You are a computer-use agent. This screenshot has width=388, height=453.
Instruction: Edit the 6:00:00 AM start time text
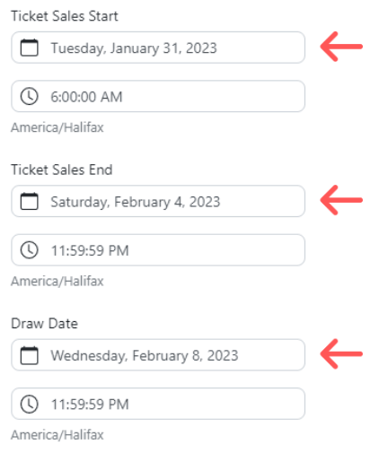pyautogui.click(x=87, y=97)
